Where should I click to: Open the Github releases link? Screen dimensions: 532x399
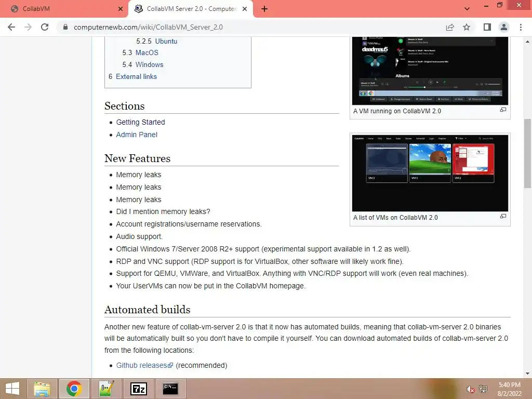pos(144,365)
